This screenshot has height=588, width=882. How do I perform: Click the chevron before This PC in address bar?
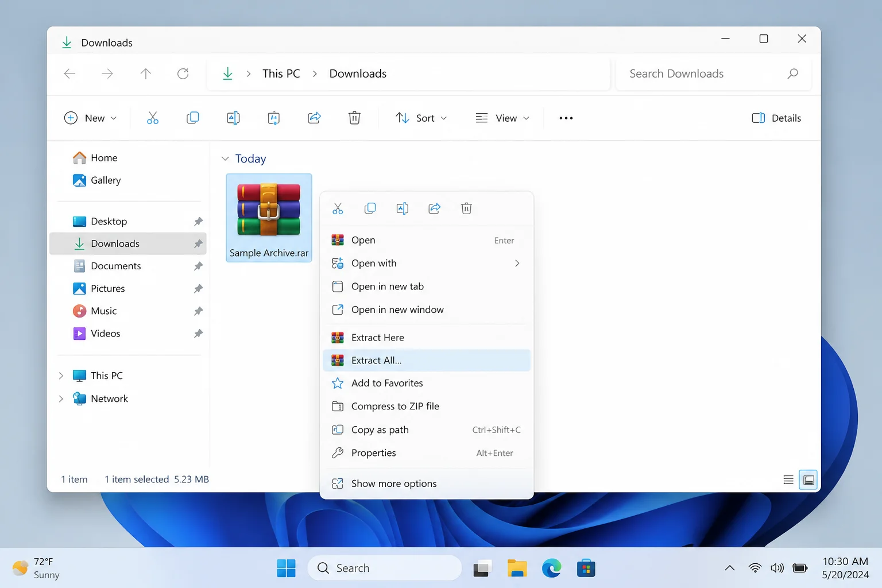pyautogui.click(x=248, y=73)
